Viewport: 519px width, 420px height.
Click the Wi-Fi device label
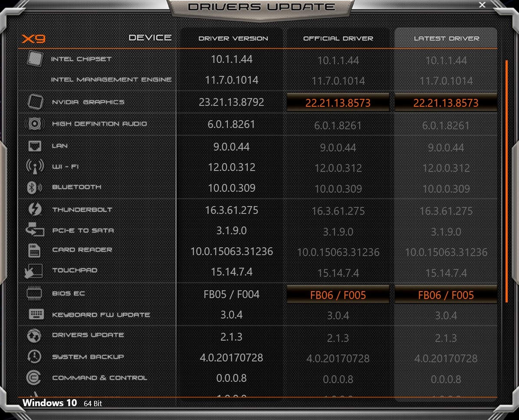tap(65, 167)
